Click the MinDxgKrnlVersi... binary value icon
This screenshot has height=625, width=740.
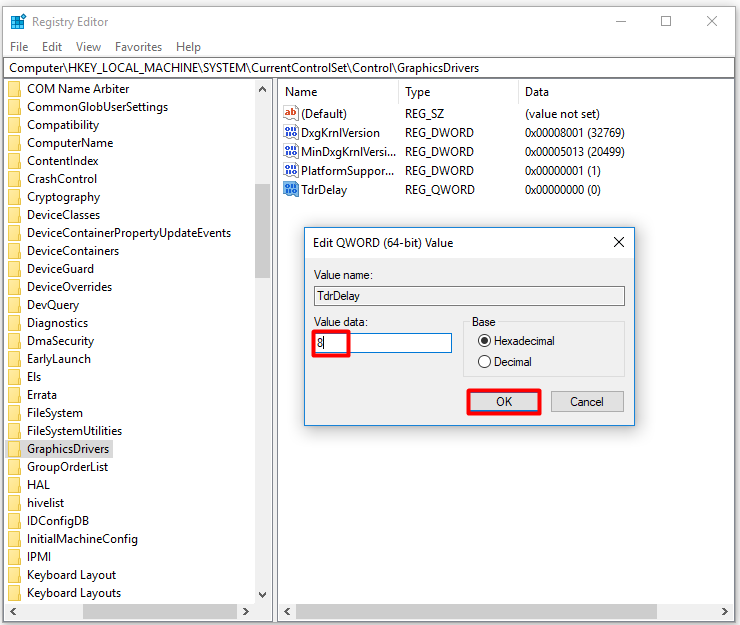tap(291, 151)
